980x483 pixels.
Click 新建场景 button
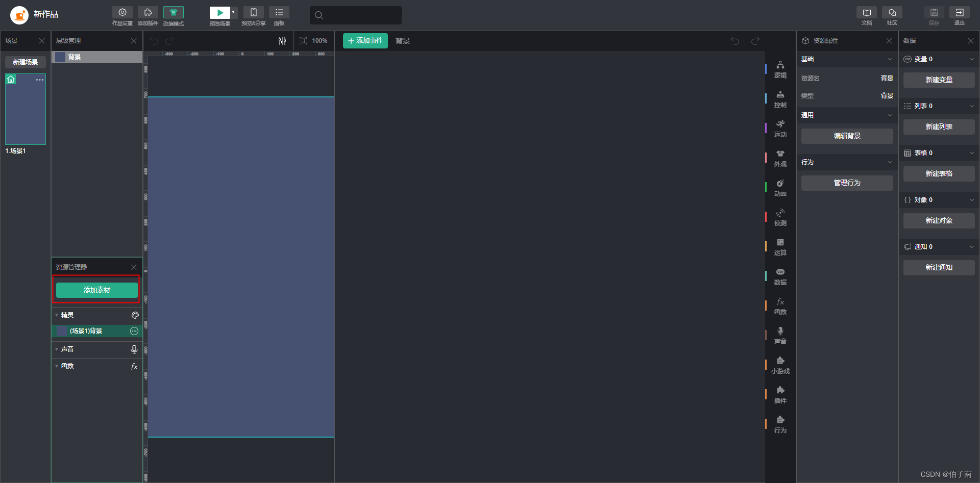pos(26,62)
